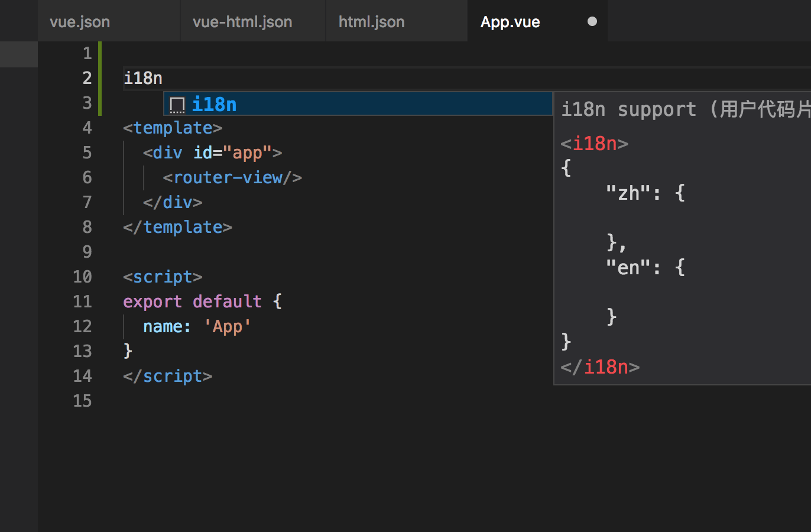811x532 pixels.
Task: Click line number 10 in gutter
Action: pos(83,277)
